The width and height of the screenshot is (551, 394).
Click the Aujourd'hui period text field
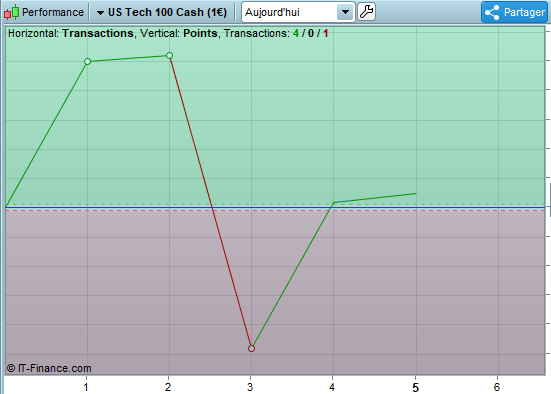pos(290,12)
